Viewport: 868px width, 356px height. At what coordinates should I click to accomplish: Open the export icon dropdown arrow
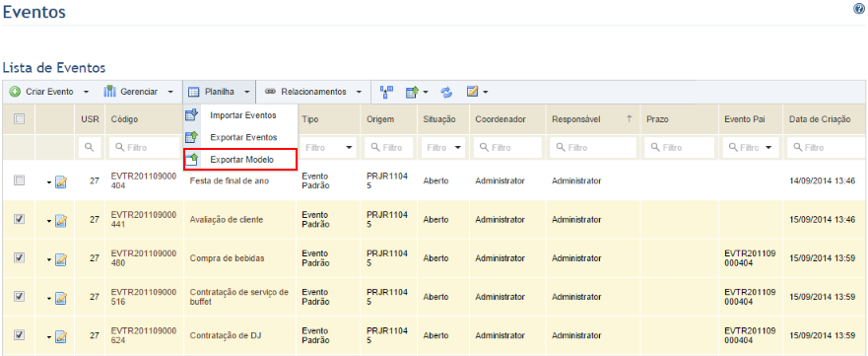[x=426, y=93]
